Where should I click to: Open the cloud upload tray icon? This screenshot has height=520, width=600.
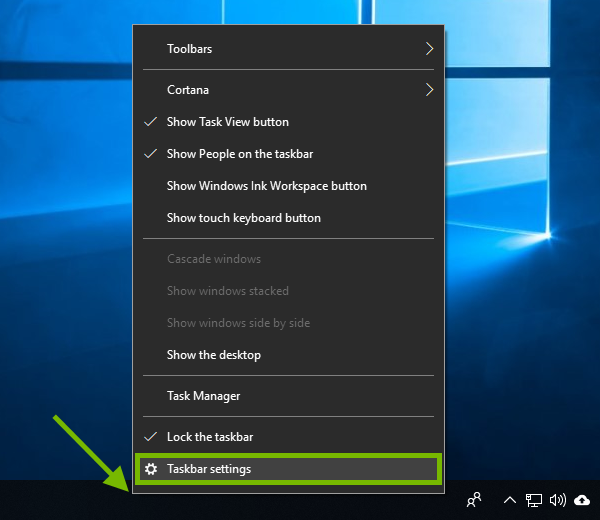click(x=582, y=500)
